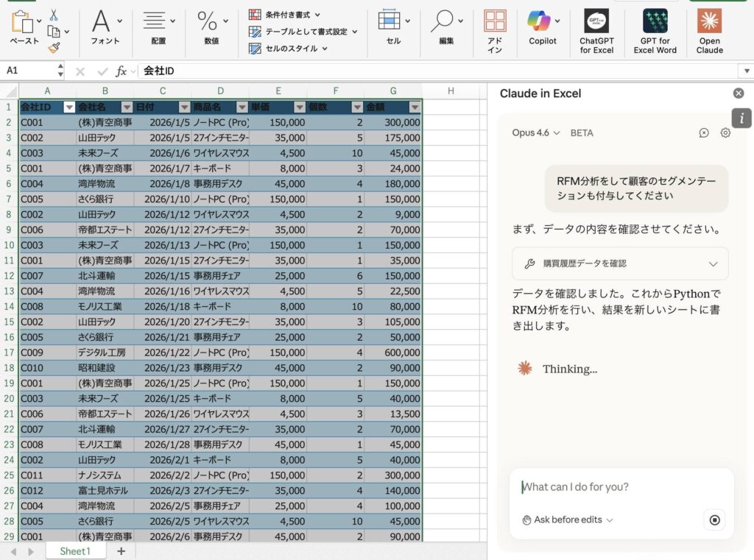Stop the Claude response generation
This screenshot has height=560, width=754.
point(714,520)
